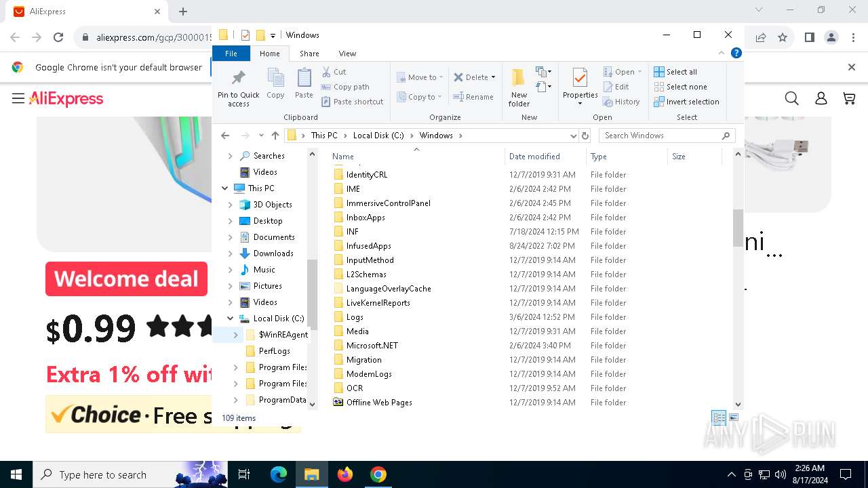Expand the $WinREAgent tree node
The width and height of the screenshot is (868, 488).
point(236,335)
